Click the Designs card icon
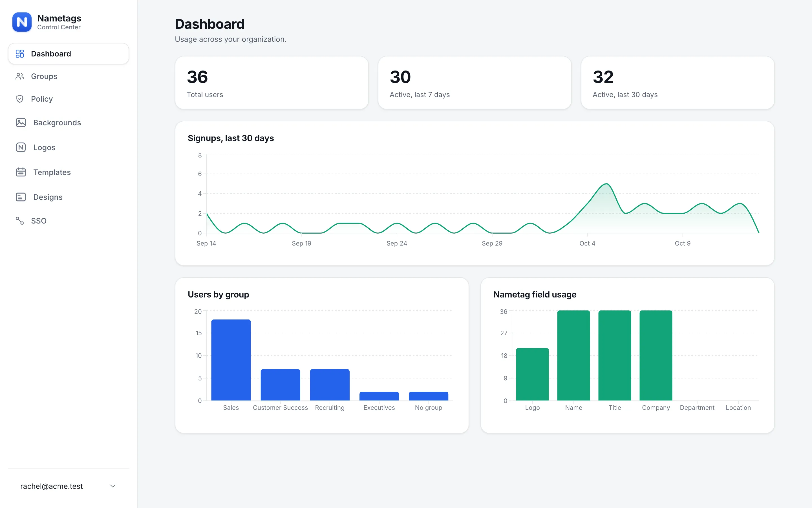 click(x=21, y=197)
